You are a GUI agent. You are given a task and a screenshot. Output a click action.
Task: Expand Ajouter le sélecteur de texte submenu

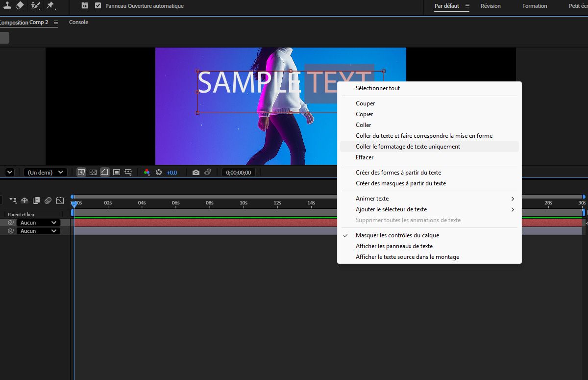coord(429,209)
